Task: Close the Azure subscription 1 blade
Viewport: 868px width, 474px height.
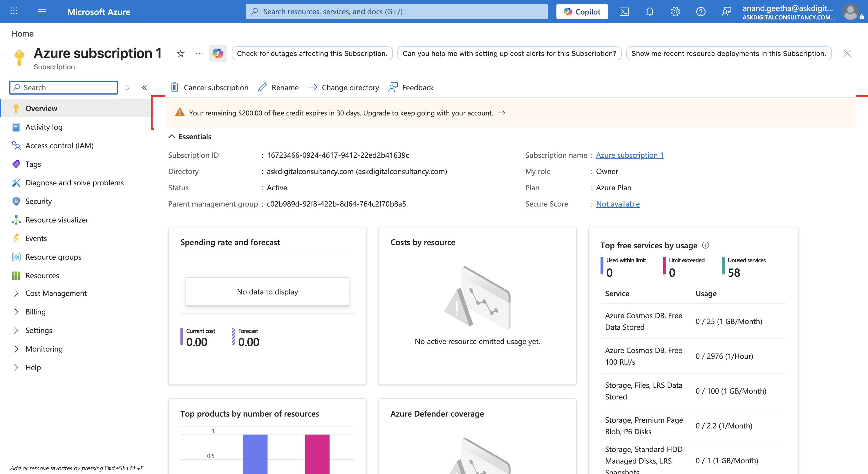Action: [x=847, y=54]
